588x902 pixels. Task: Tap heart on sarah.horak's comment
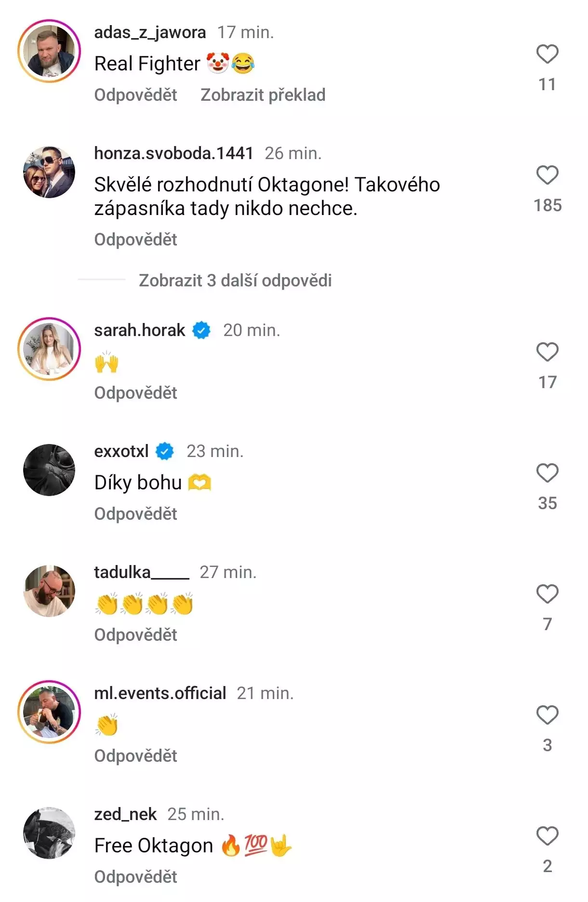tap(547, 352)
